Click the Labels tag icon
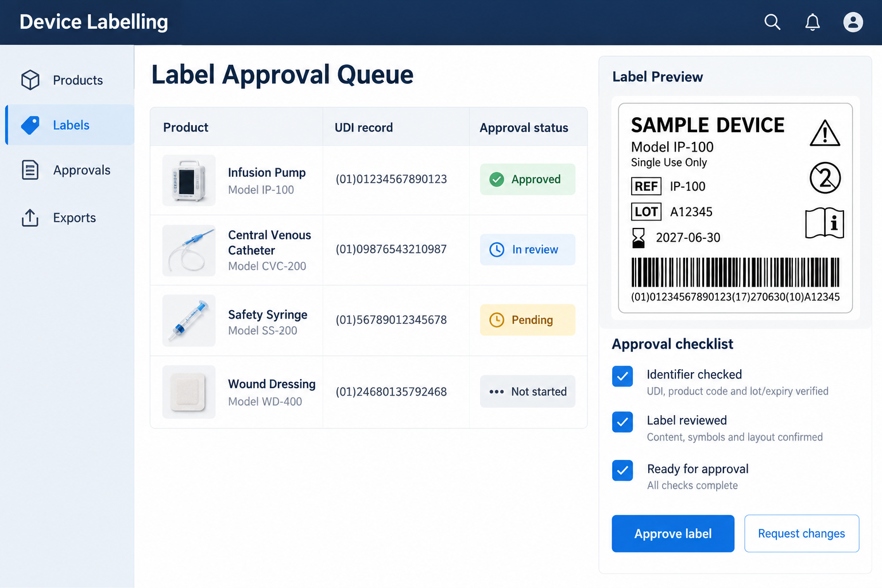The width and height of the screenshot is (882, 588). pos(30,125)
